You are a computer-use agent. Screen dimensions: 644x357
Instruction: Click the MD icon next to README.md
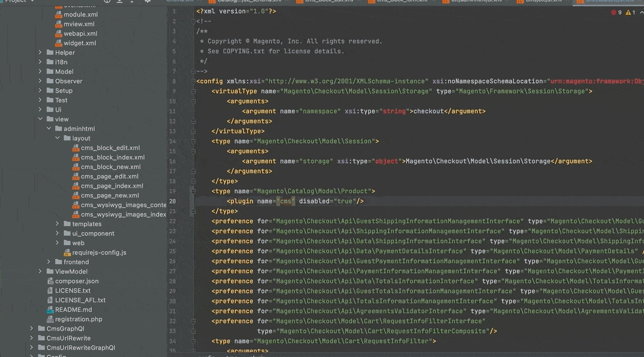[x=50, y=310]
